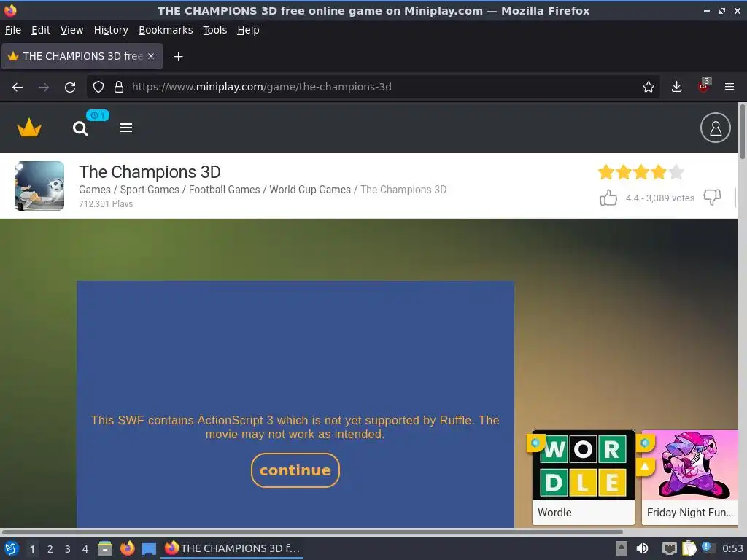Click the vertical page scrollbar thumb
The width and height of the screenshot is (747, 560).
pos(742,132)
